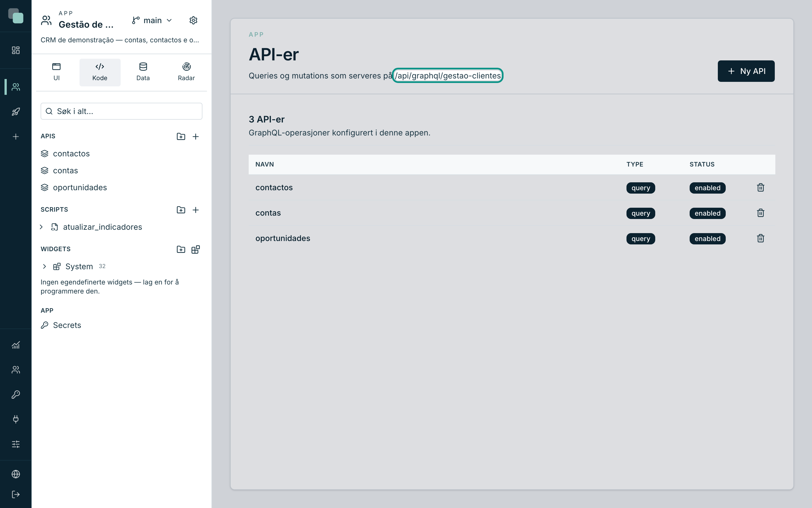Click the CRM de demonstração description

(120, 40)
